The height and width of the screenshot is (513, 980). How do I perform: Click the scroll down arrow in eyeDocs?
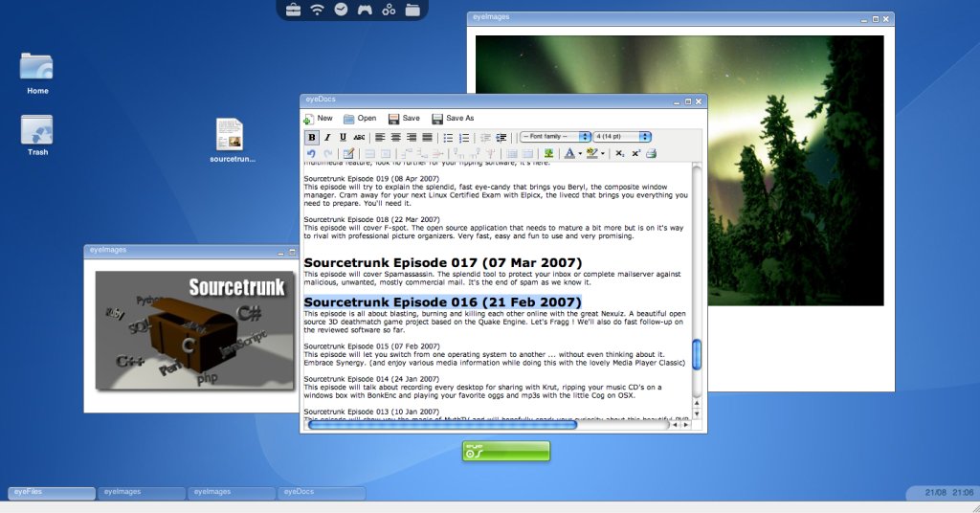[x=697, y=413]
